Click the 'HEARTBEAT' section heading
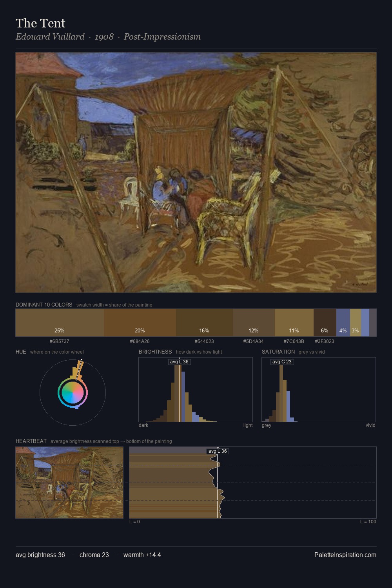Viewport: 392px width, 588px height. 31,441
